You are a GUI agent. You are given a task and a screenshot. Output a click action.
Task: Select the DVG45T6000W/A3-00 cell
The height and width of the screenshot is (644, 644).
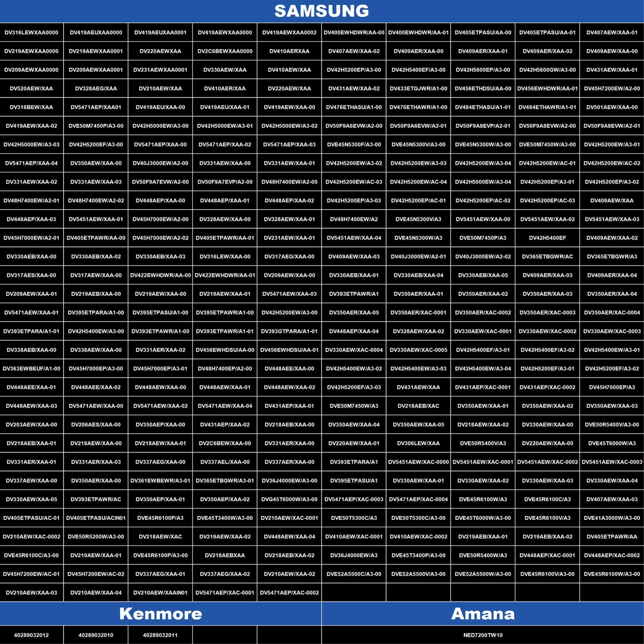click(289, 499)
